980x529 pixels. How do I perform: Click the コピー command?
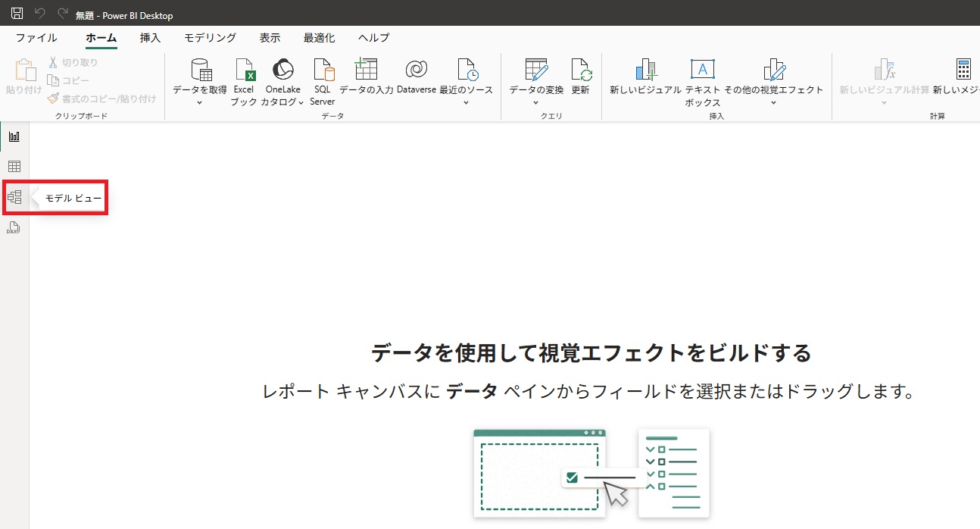coord(68,80)
